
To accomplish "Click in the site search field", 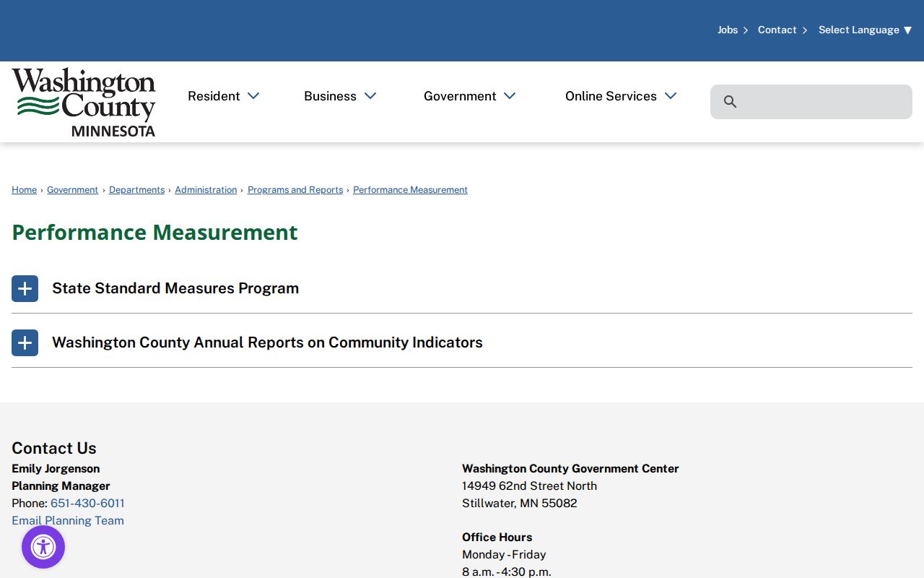I will tap(811, 102).
